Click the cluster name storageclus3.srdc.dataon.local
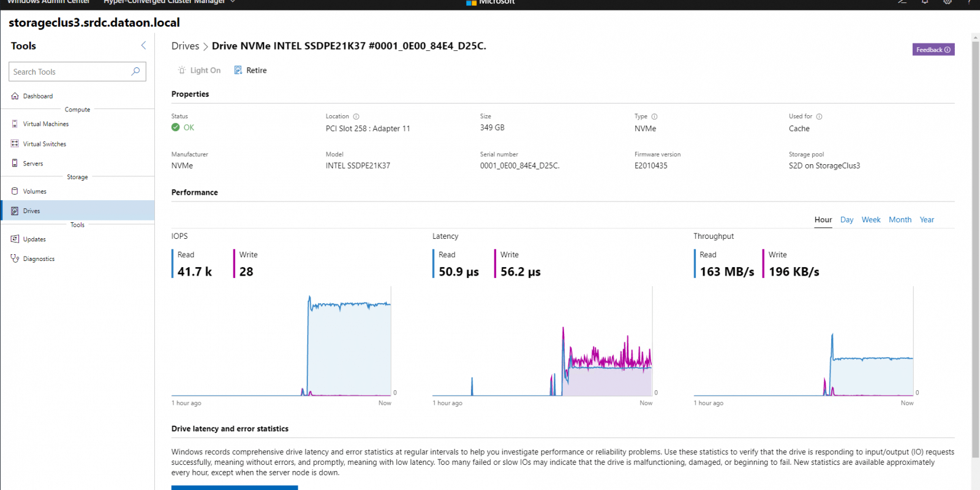The height and width of the screenshot is (490, 980). 94,23
